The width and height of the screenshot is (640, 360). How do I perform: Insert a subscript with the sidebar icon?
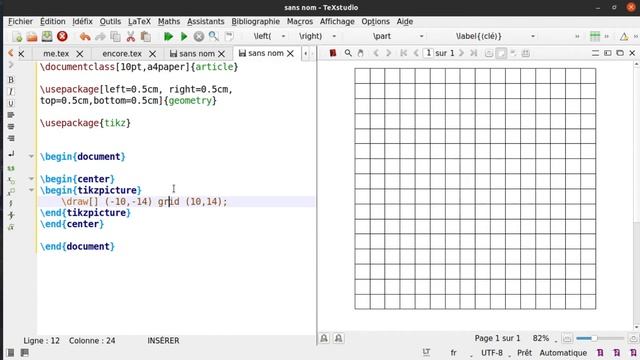pyautogui.click(x=11, y=180)
